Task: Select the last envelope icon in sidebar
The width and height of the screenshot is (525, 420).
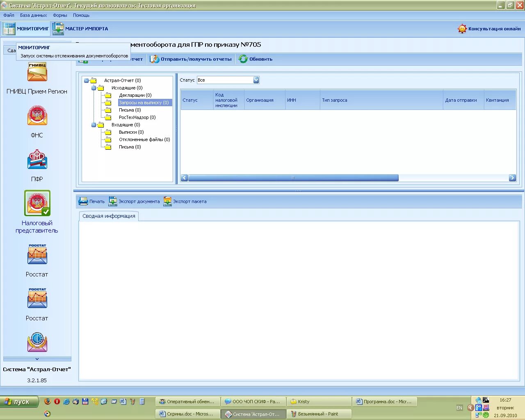Action: coord(37,342)
